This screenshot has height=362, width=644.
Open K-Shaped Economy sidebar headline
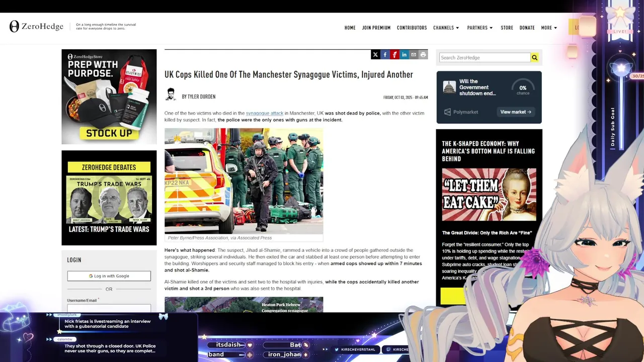pyautogui.click(x=489, y=151)
